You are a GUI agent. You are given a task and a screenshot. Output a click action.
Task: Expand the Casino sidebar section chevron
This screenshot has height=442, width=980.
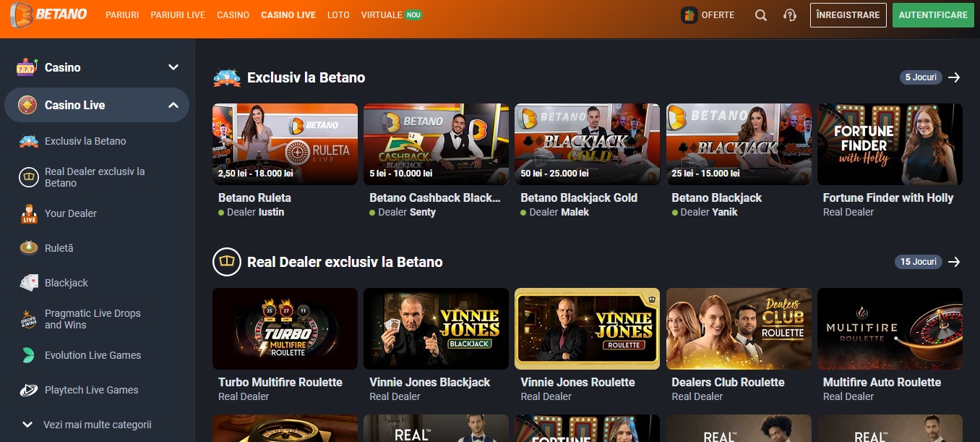click(173, 67)
